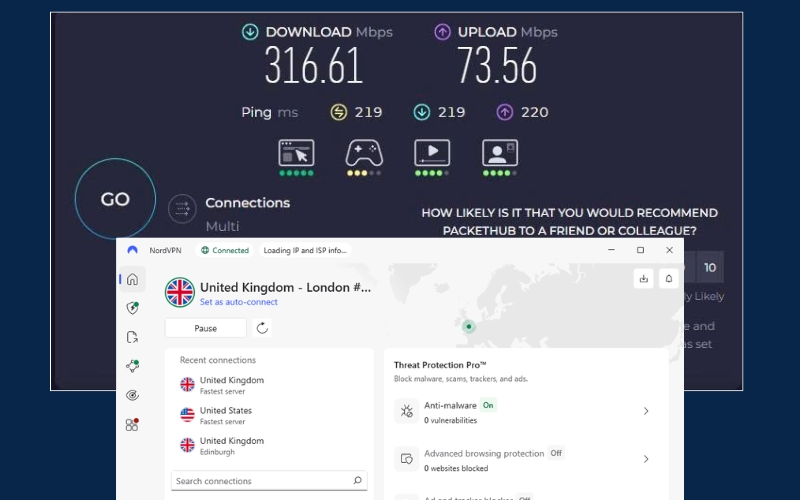Click the idle ping icon showing 219
The height and width of the screenshot is (500, 800).
click(x=339, y=112)
